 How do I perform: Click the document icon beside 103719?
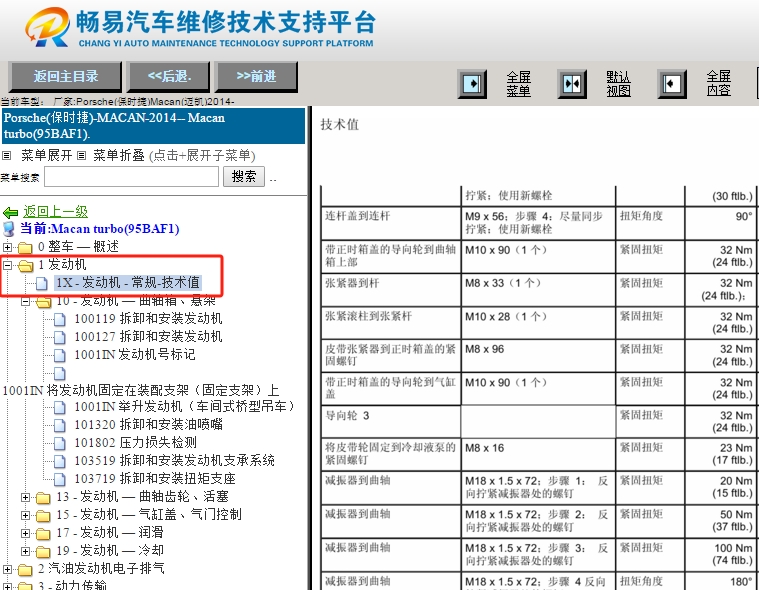60,479
